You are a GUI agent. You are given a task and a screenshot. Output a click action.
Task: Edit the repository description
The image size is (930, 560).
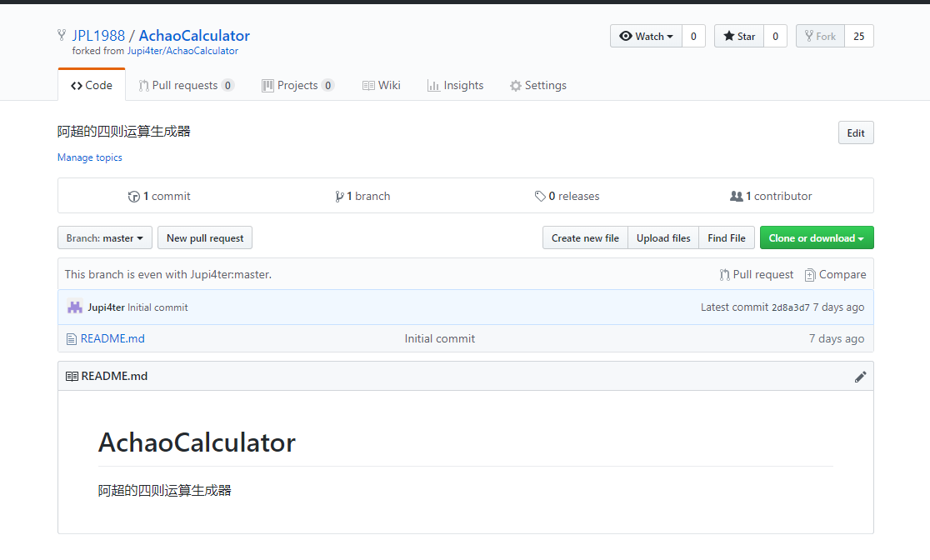[x=856, y=132]
